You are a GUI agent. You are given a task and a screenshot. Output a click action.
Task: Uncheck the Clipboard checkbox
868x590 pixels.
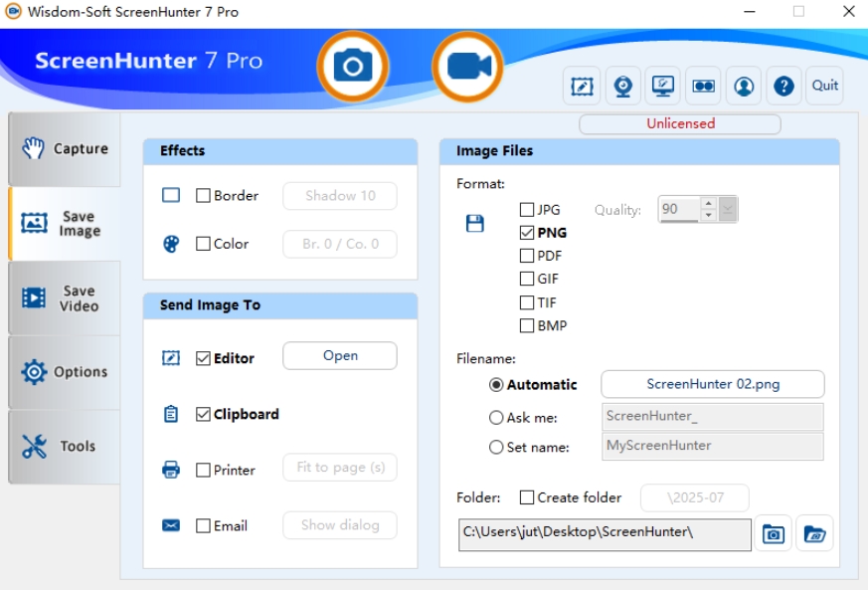click(x=203, y=414)
